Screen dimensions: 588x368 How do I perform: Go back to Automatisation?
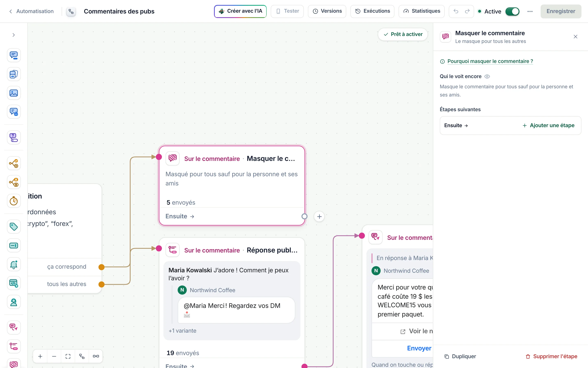click(31, 11)
